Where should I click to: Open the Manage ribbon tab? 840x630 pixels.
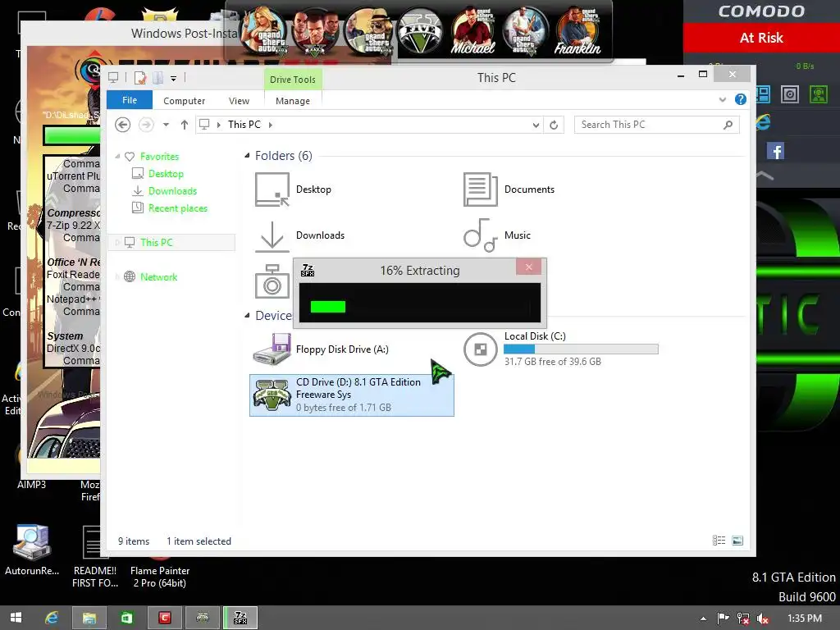pos(293,101)
